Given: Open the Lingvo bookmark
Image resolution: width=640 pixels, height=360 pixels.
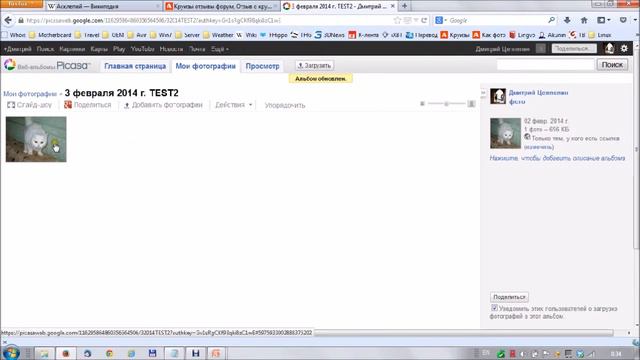Looking at the screenshot, I should tap(522, 35).
